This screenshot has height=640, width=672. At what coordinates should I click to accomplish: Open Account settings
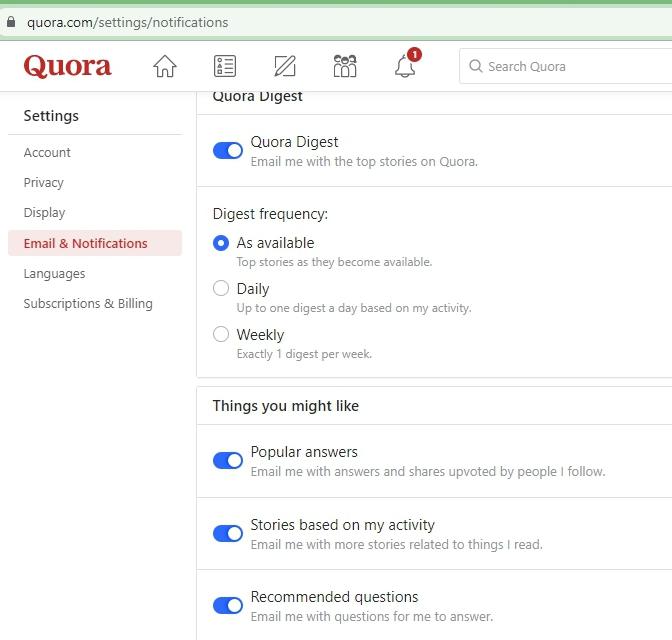pos(47,153)
